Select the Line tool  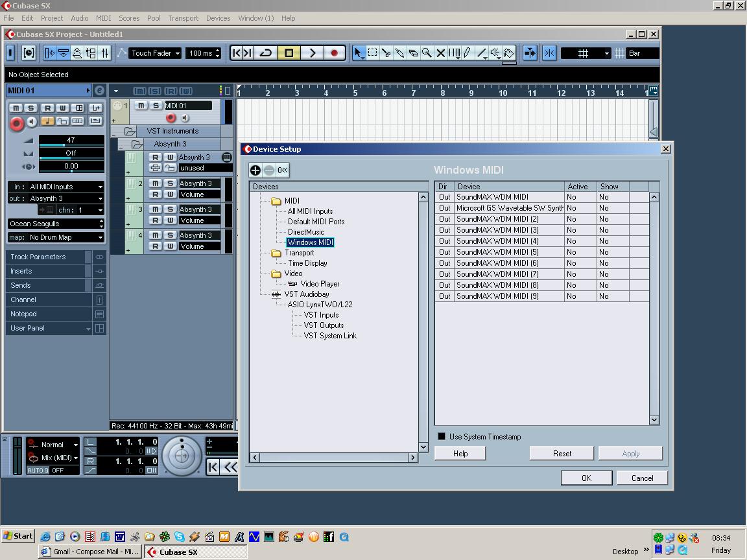pos(482,53)
